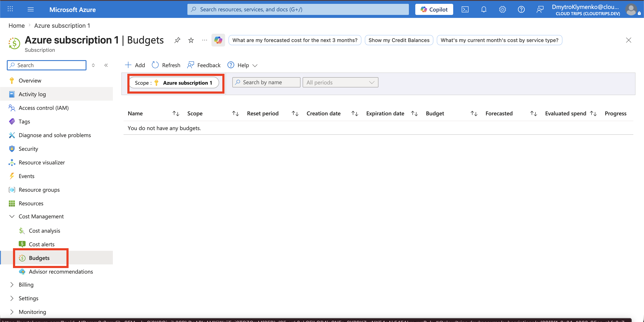Click the Copilot button in the header
Image resolution: width=644 pixels, height=322 pixels.
pyautogui.click(x=434, y=10)
